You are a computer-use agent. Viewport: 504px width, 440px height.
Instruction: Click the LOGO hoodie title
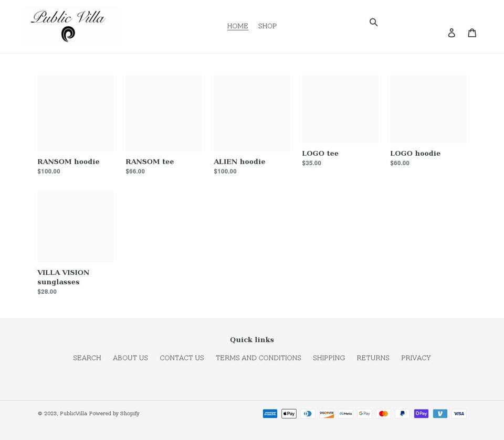tap(415, 153)
